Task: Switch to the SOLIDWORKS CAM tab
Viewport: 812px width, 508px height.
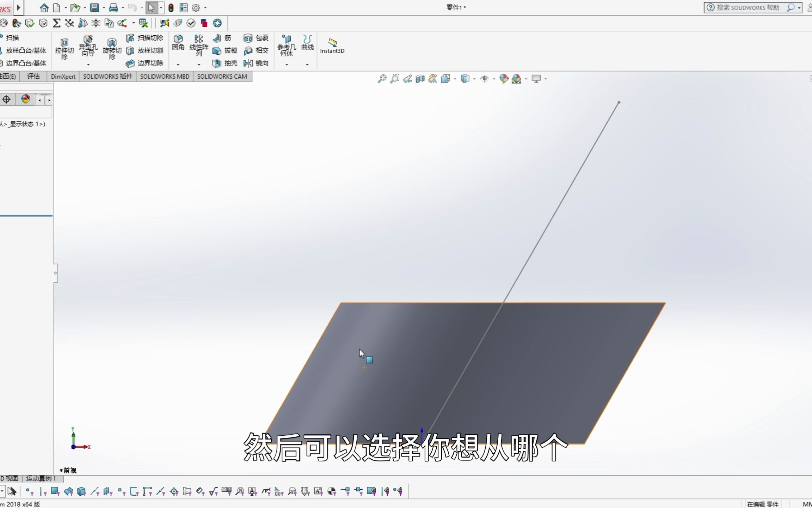Action: (222, 77)
